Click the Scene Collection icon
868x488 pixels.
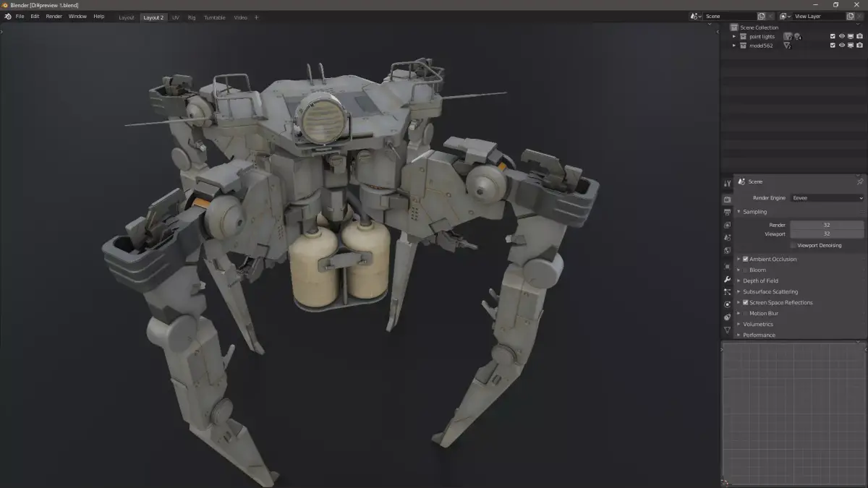click(734, 27)
